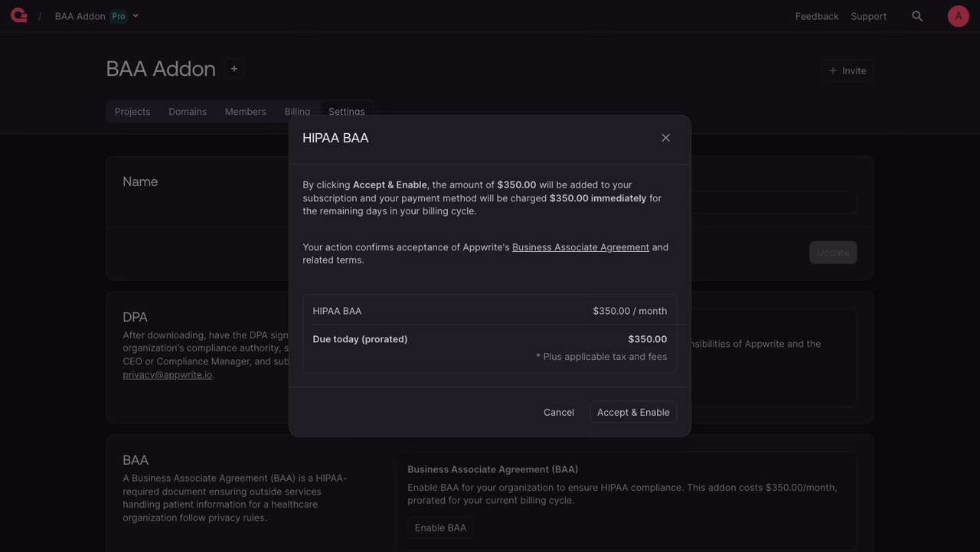
Task: Click the Plus applicable tax and fees note
Action: coord(601,357)
